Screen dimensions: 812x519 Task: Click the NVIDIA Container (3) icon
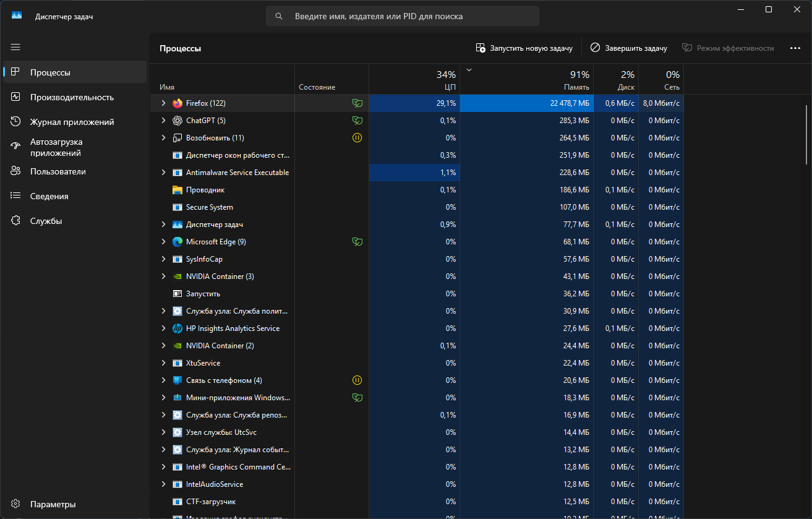(x=177, y=277)
